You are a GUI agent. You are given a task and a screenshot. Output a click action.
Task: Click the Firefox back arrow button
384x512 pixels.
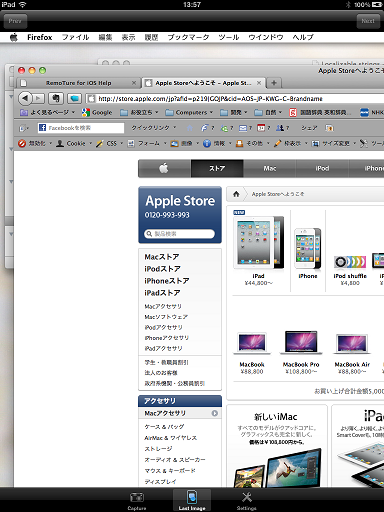(25, 98)
